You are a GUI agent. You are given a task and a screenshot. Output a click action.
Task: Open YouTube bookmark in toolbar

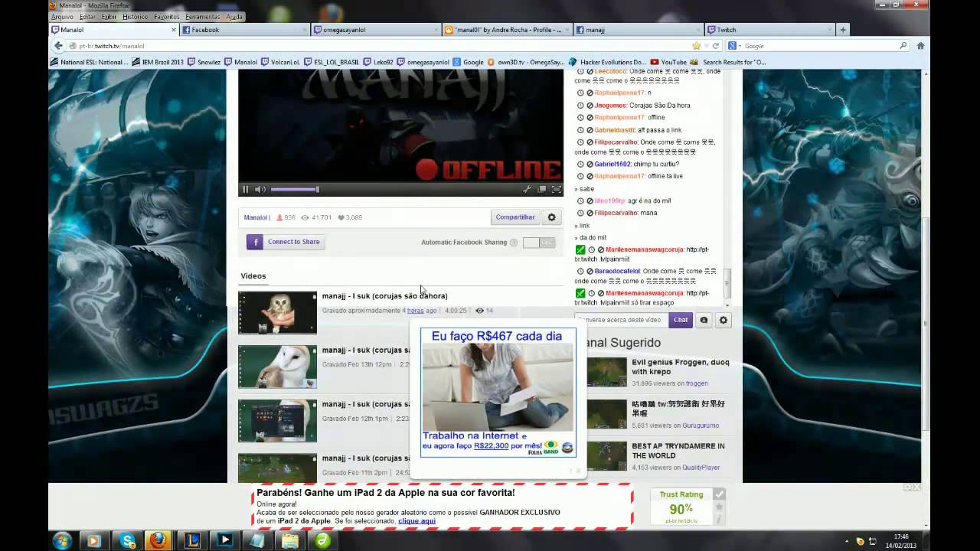click(668, 62)
